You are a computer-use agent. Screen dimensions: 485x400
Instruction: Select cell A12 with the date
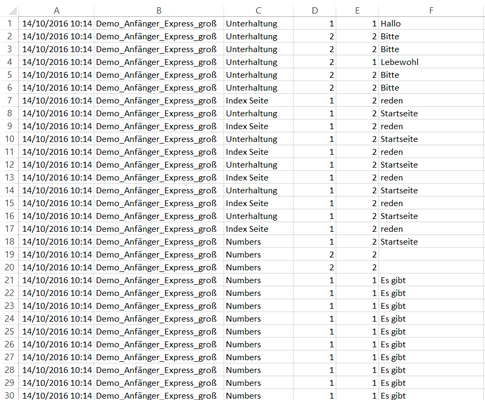point(56,165)
